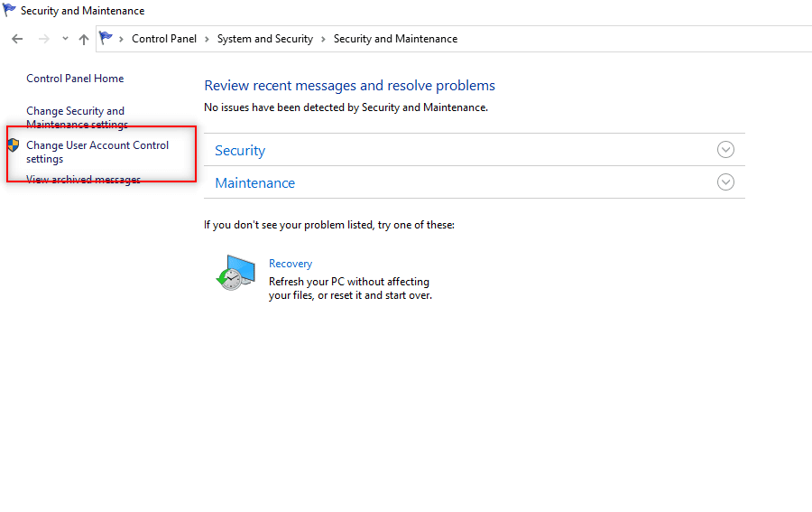Expand the Maintenance section chevron

coord(725,182)
